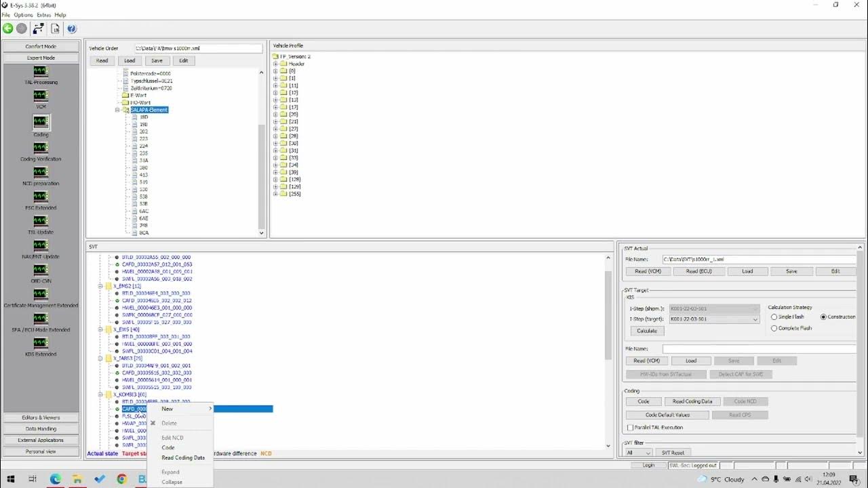
Task: Click the SVT tree vertical scrollbar
Action: pyautogui.click(x=608, y=351)
